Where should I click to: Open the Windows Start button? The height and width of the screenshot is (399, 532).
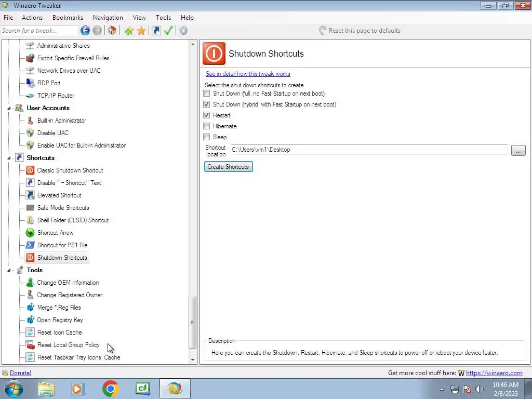pyautogui.click(x=14, y=389)
